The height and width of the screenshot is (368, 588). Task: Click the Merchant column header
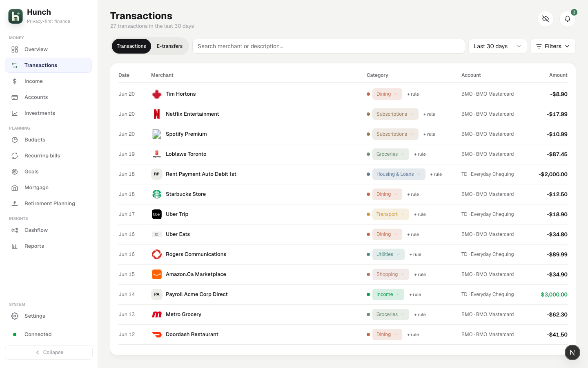pos(162,75)
